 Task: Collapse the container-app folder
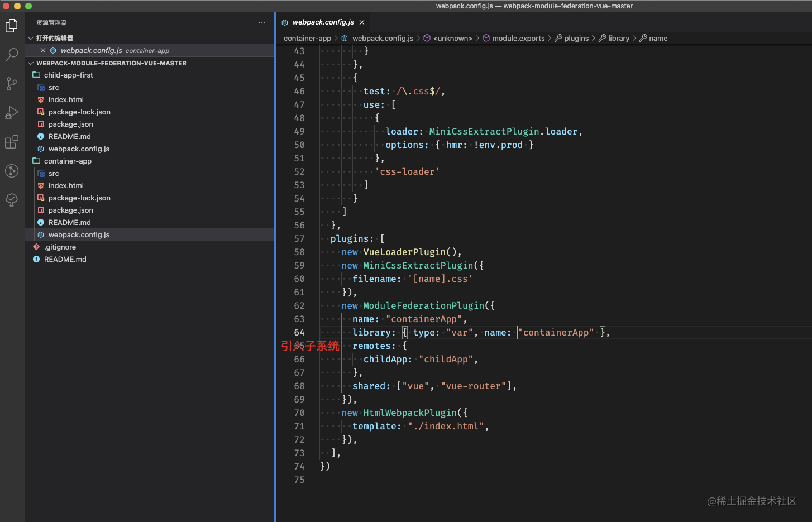pos(150,161)
